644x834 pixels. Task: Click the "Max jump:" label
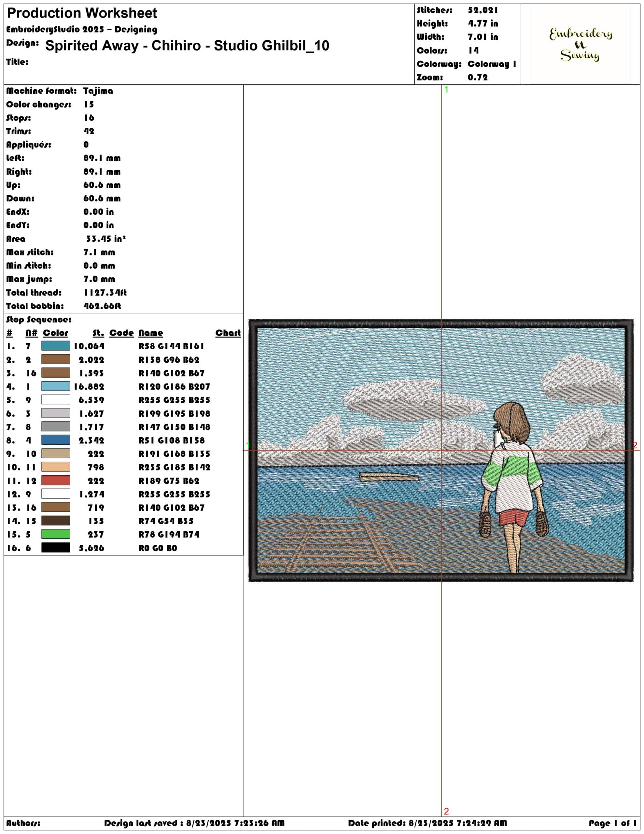coord(29,279)
